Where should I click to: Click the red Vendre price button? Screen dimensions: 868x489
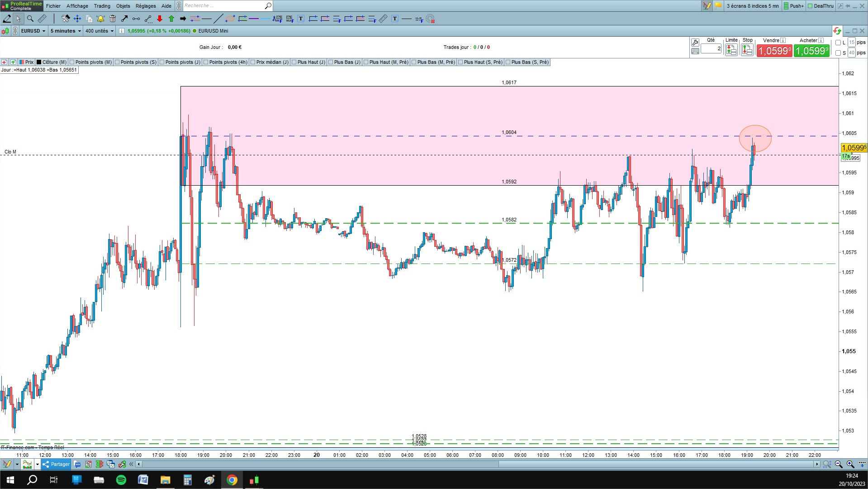774,51
